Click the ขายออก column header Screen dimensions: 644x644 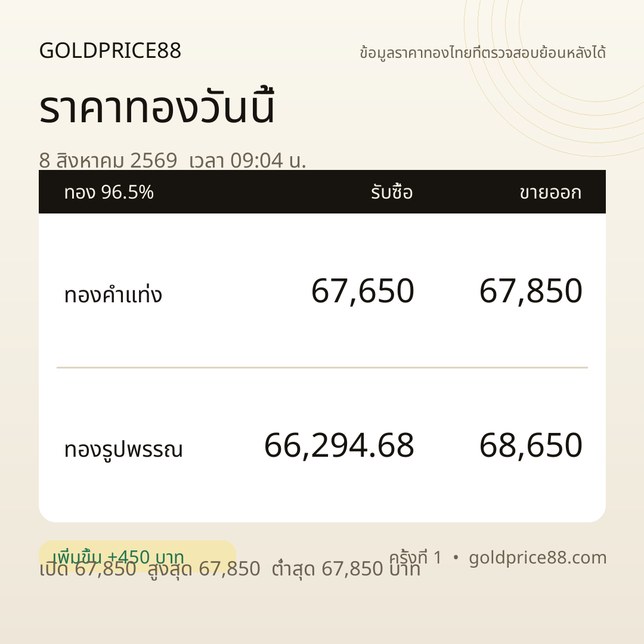(x=550, y=192)
